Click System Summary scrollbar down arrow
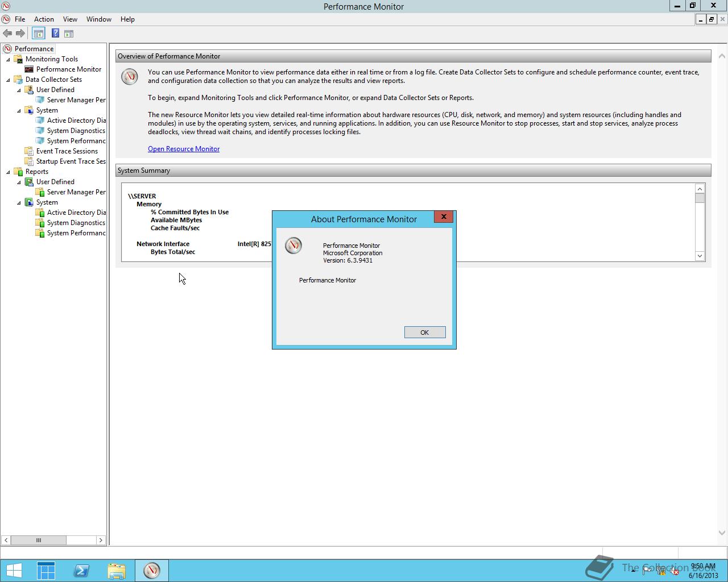 click(x=700, y=256)
